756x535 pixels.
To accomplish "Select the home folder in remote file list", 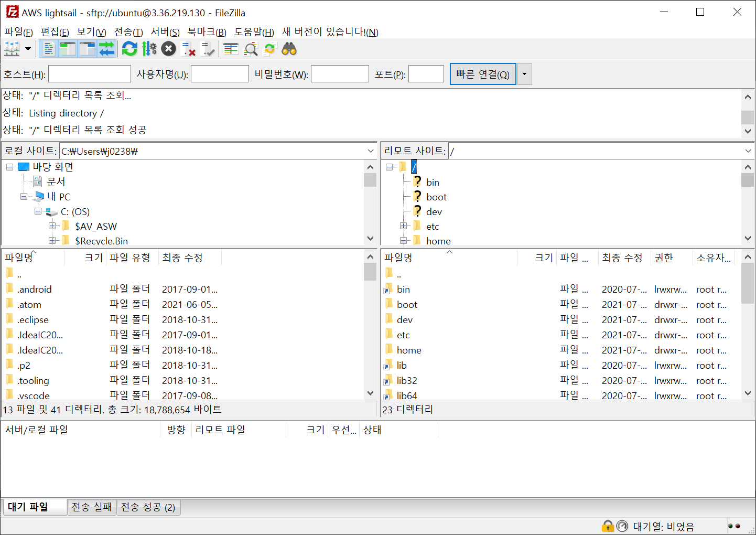I will coord(409,350).
